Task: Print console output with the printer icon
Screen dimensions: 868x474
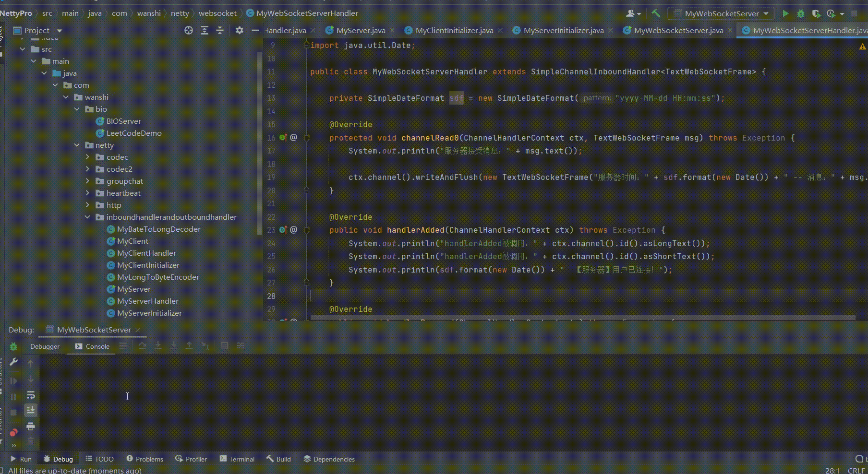Action: pyautogui.click(x=31, y=426)
